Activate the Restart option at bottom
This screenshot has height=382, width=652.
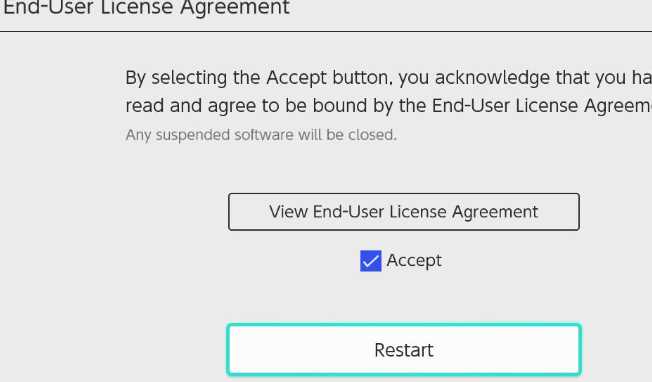tap(404, 350)
